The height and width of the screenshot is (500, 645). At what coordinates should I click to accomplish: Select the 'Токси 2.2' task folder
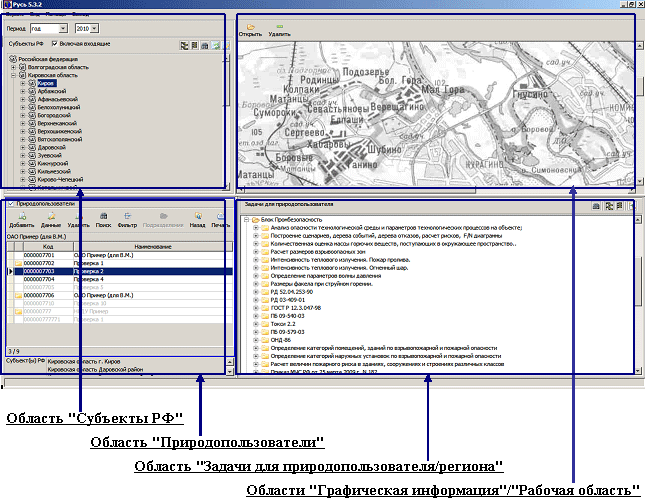pyautogui.click(x=283, y=326)
